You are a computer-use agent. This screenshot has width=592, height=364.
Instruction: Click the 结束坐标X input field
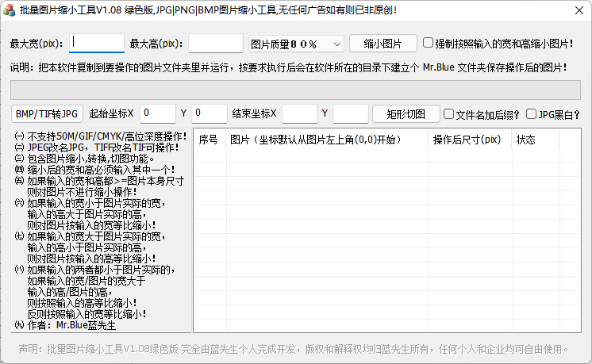[x=299, y=113]
